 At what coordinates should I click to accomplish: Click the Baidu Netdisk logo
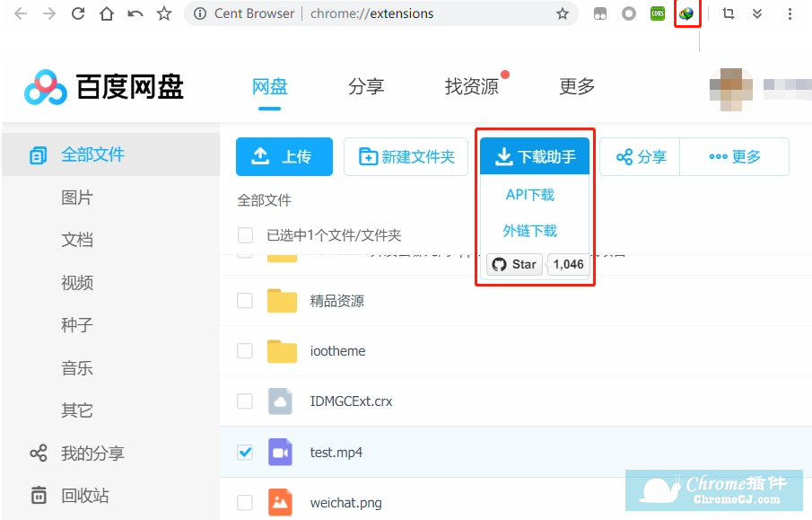(103, 86)
